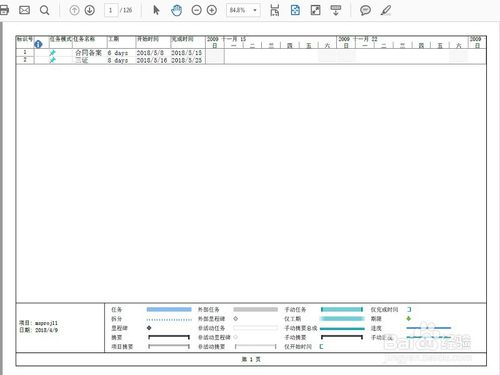Go to previous page arrow

coord(74,10)
